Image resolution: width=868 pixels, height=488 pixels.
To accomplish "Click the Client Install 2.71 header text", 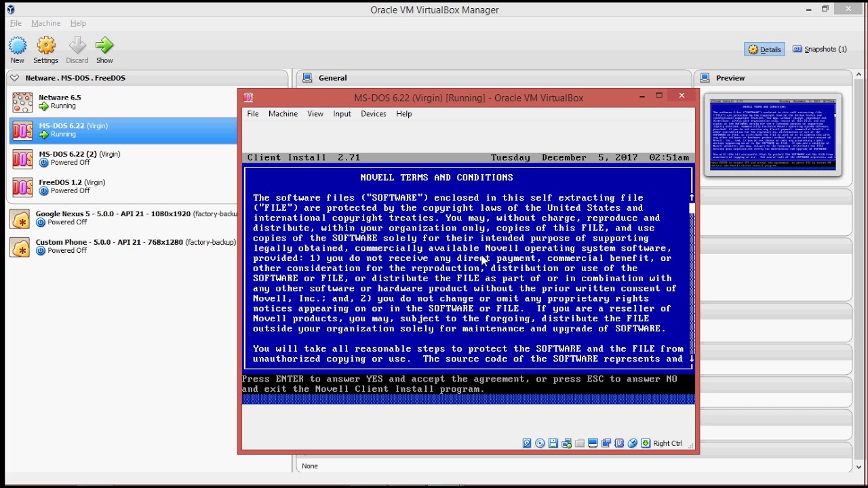I will click(x=304, y=157).
